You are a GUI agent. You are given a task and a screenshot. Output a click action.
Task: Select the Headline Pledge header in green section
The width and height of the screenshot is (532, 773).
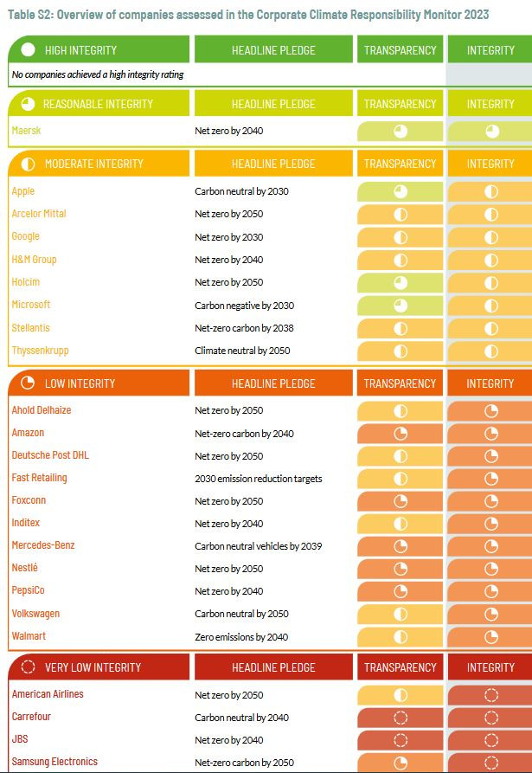pyautogui.click(x=273, y=50)
